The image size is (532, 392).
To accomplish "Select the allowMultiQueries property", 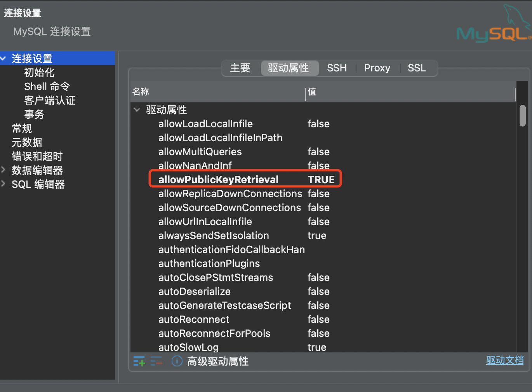I will [200, 152].
